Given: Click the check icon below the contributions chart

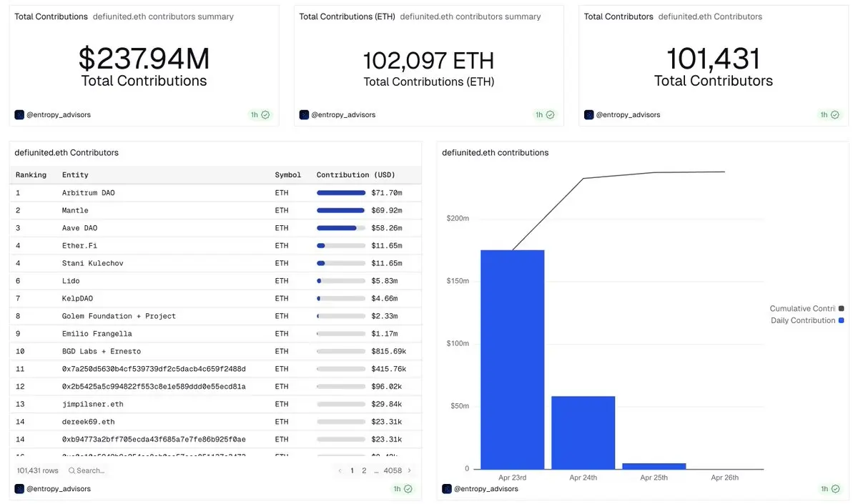Looking at the screenshot, I should tap(835, 489).
